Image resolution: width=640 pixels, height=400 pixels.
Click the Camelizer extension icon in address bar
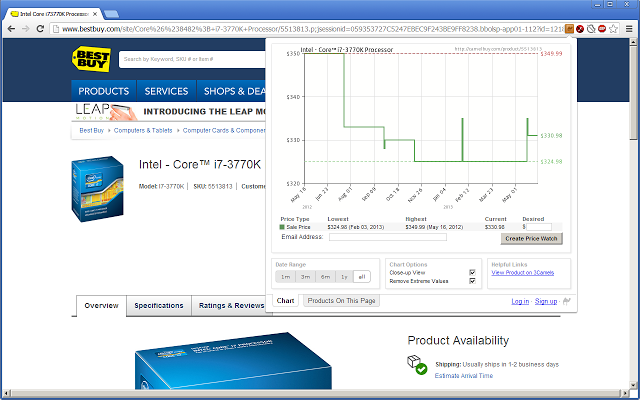570,29
